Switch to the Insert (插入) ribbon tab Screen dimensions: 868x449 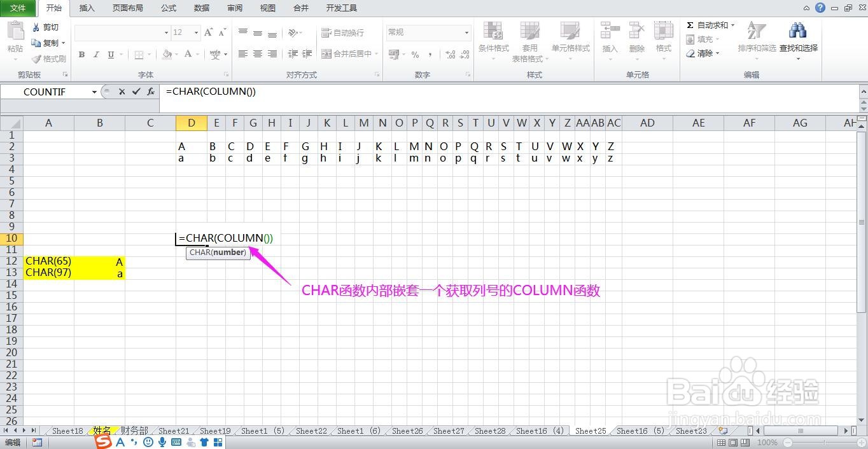(x=87, y=8)
